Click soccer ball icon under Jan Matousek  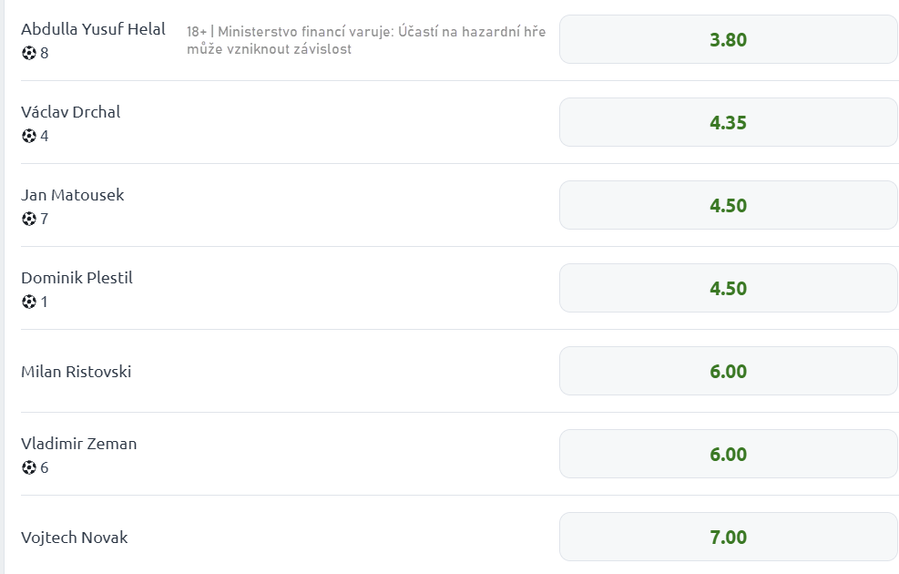tap(29, 219)
